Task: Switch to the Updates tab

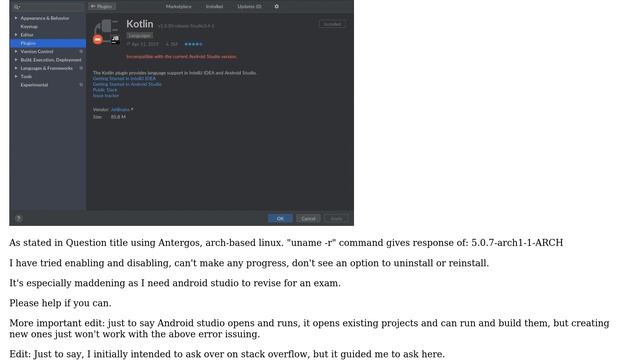Action: coord(249,7)
